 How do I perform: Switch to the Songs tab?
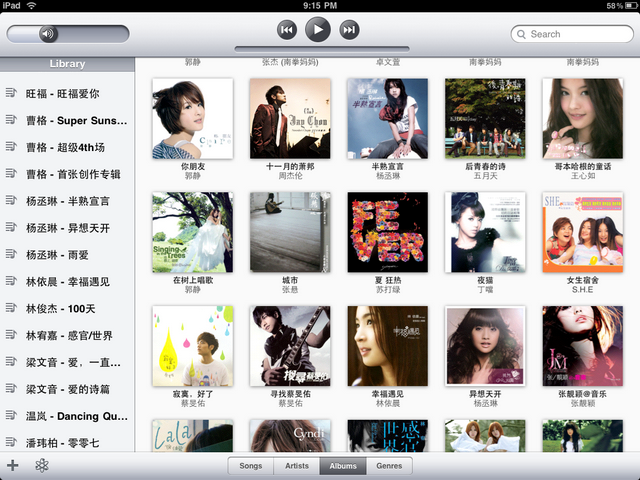251,466
